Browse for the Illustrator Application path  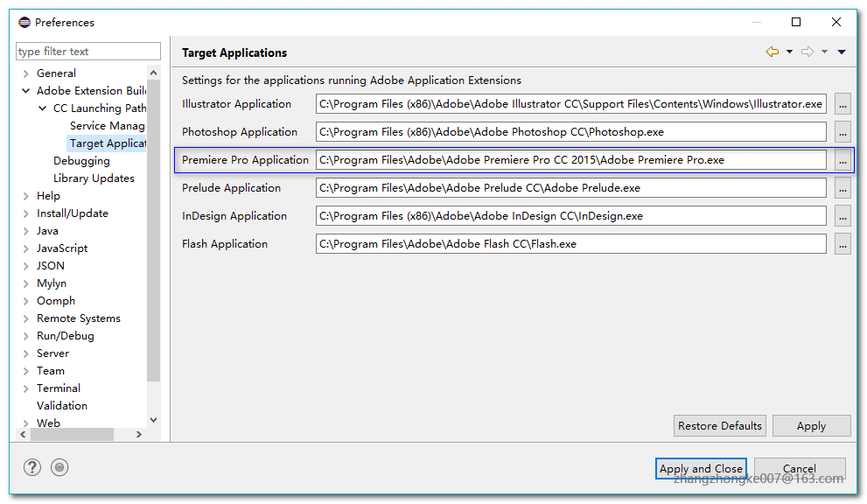843,104
